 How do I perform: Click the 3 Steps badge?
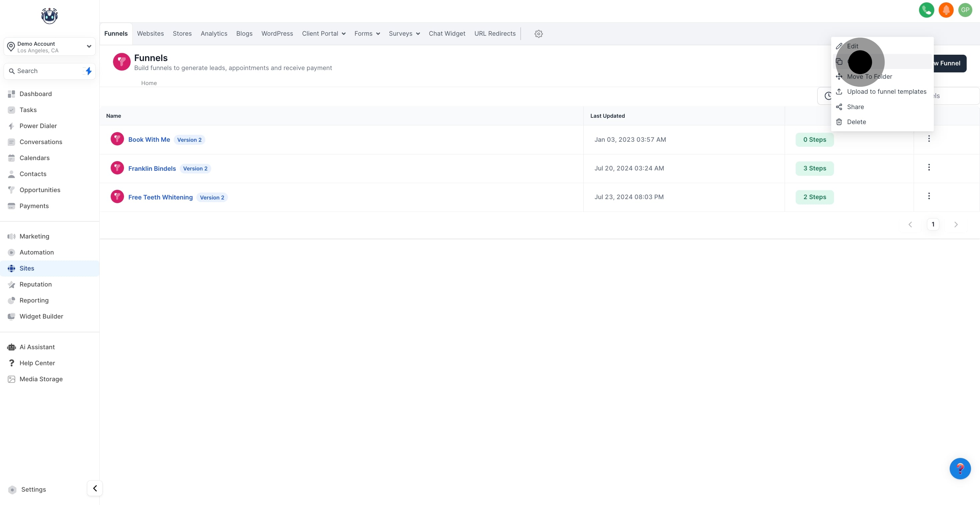coord(815,168)
